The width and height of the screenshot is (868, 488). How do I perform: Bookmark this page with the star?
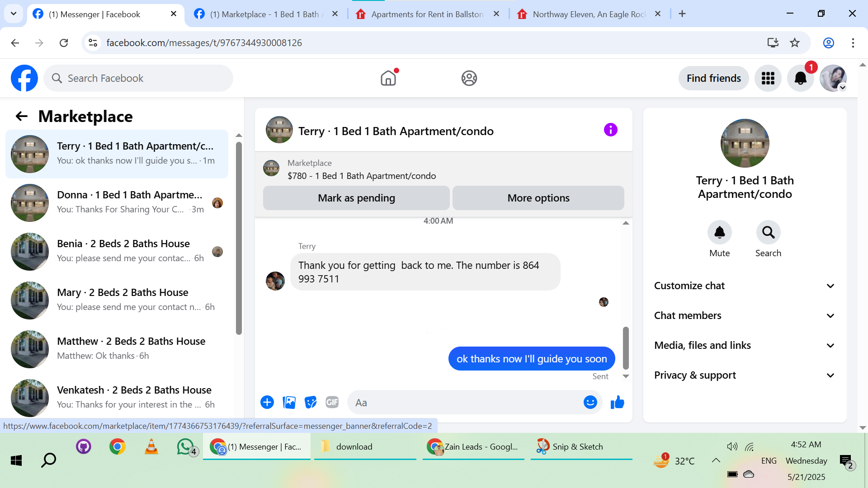(x=795, y=43)
